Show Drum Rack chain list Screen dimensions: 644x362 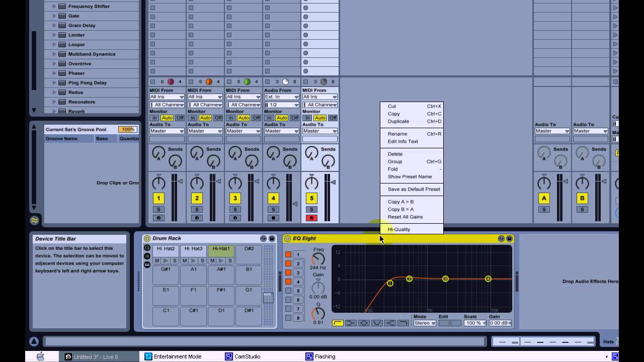point(147,256)
